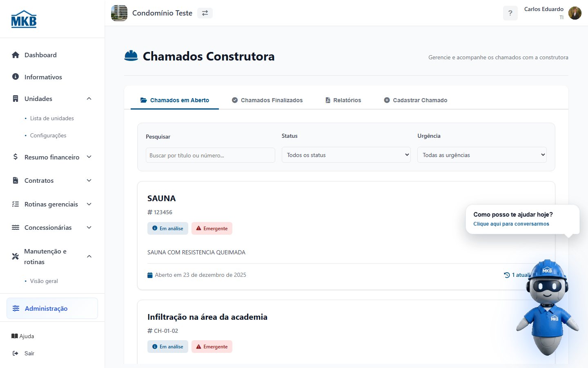Click the Informativos info icon
The width and height of the screenshot is (588, 368).
click(x=16, y=76)
